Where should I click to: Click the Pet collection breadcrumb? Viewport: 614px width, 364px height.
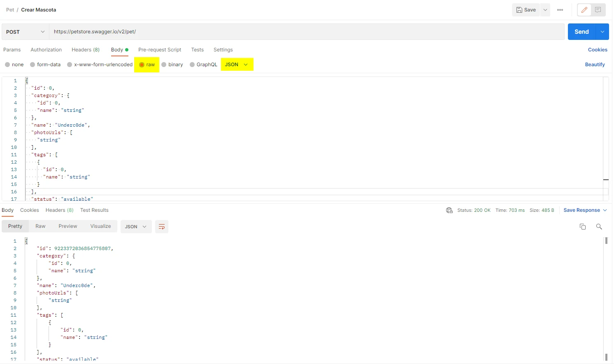(10, 10)
